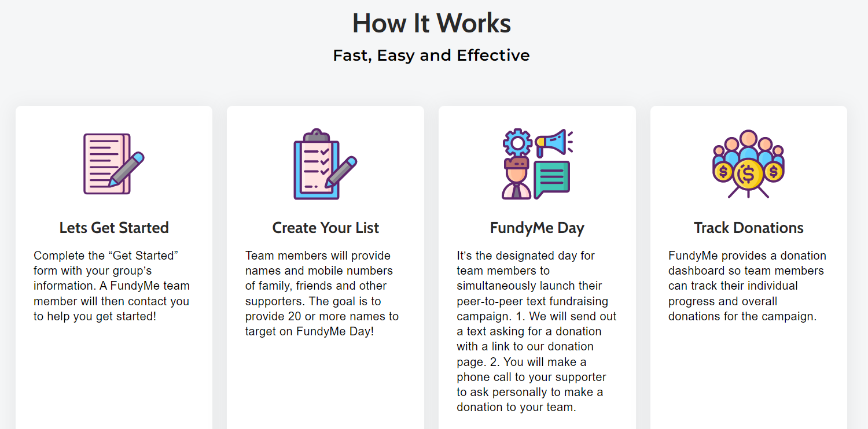868x429 pixels.
Task: Click the text mentioning 20 or more names
Action: [336, 316]
